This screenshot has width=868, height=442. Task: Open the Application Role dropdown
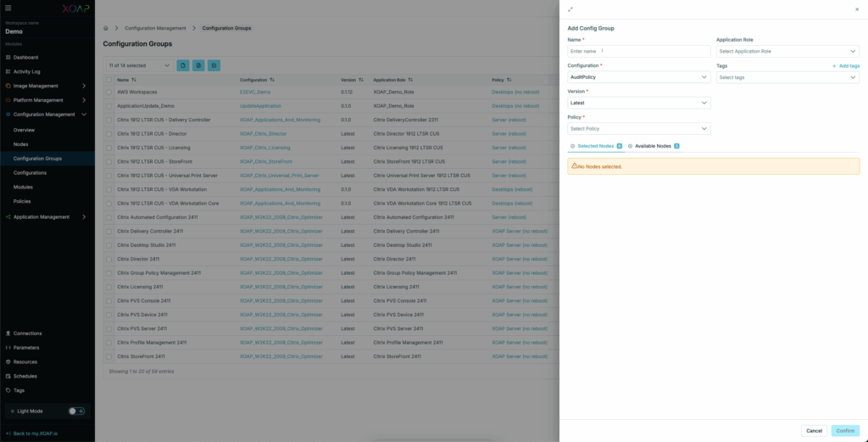pos(787,51)
